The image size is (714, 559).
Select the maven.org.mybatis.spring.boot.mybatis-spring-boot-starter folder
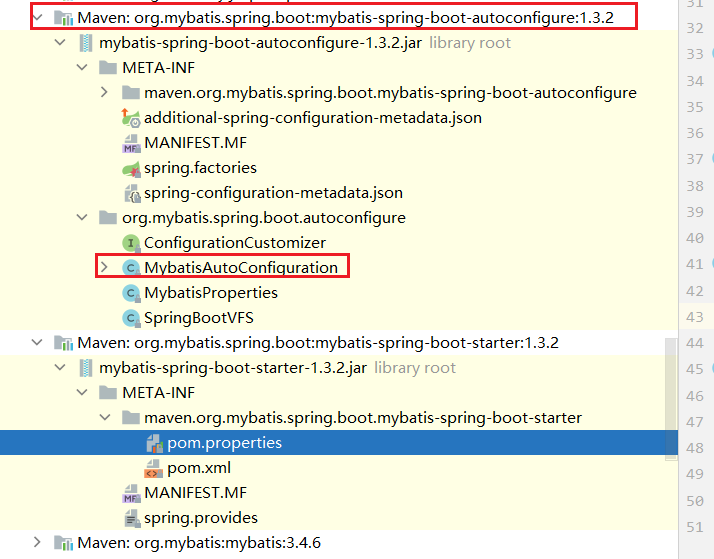click(363, 417)
